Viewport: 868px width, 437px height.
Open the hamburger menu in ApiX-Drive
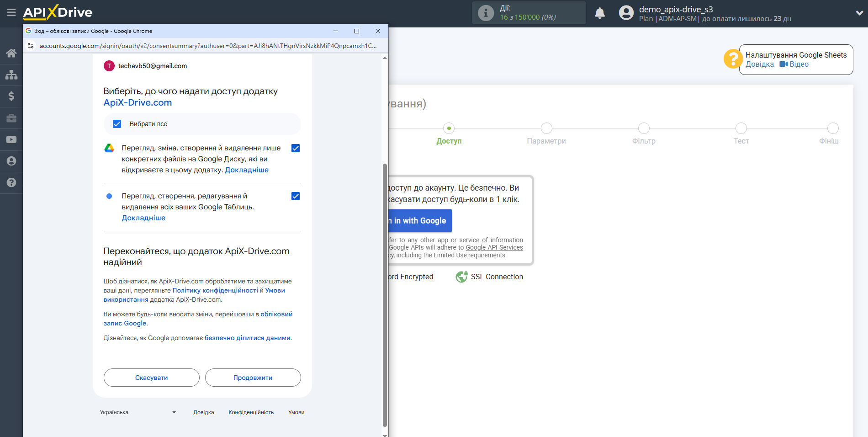coord(11,13)
